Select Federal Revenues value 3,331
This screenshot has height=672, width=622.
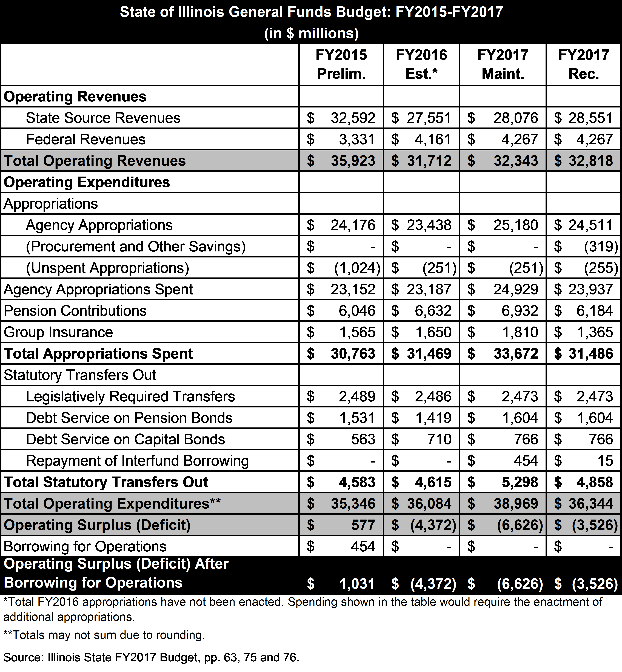pyautogui.click(x=357, y=139)
